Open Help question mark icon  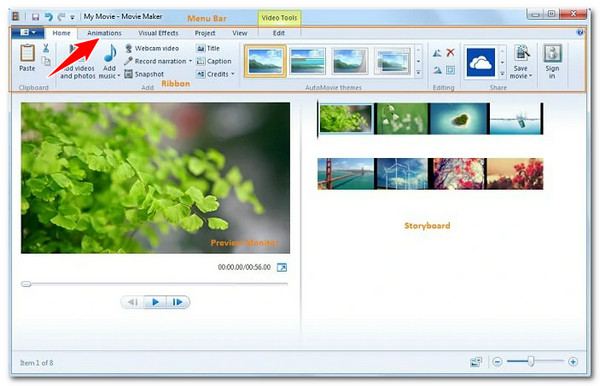580,33
